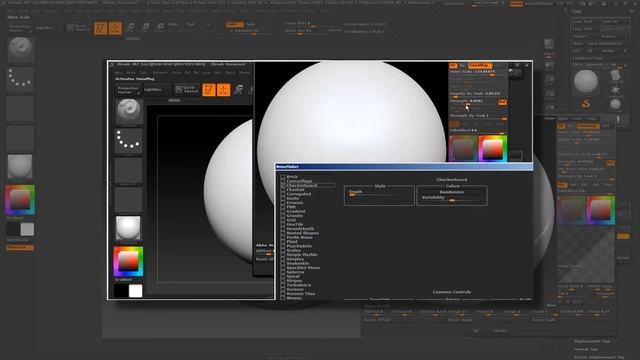Select Scale tool in dimmed background toolbar
640x360 pixels.
(145, 28)
